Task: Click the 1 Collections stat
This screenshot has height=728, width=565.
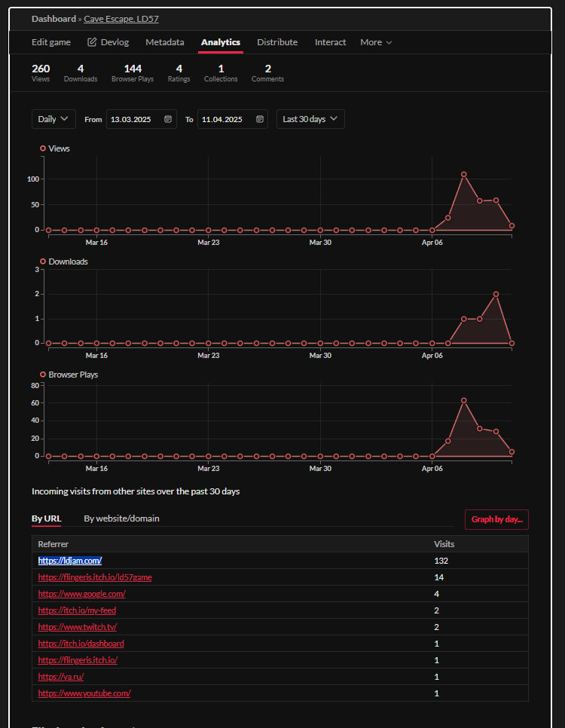Action: 221,73
